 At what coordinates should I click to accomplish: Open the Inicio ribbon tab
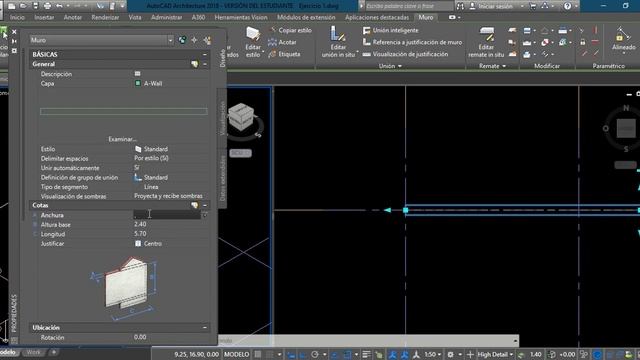click(17, 17)
